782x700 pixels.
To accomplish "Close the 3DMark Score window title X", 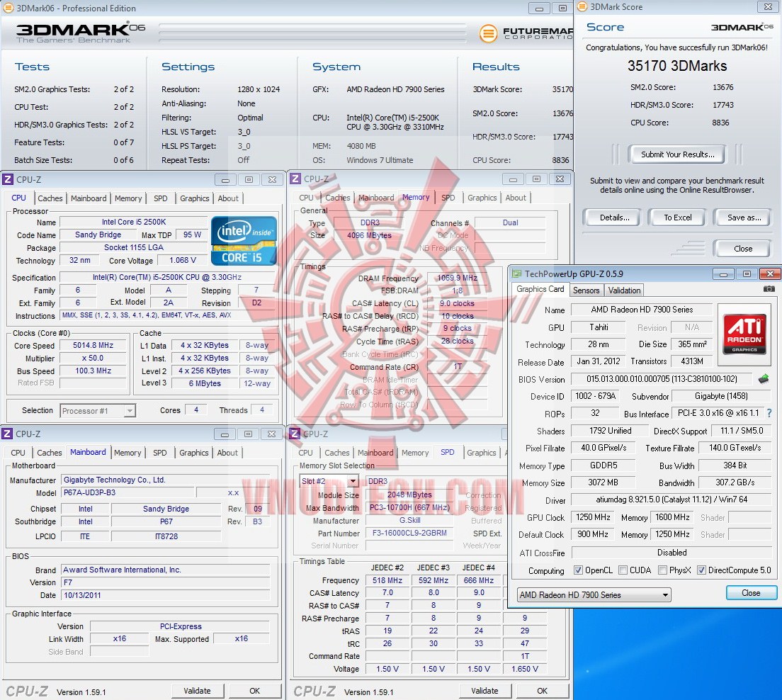I will point(768,6).
